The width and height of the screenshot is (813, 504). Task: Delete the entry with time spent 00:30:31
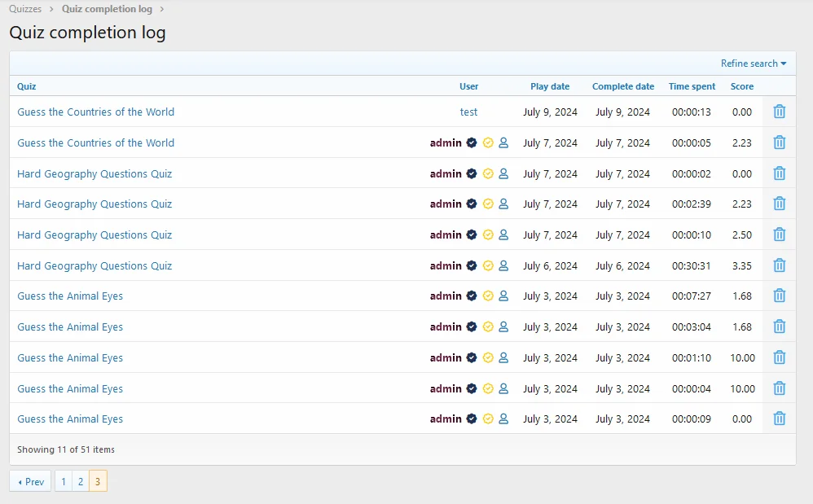(x=779, y=265)
